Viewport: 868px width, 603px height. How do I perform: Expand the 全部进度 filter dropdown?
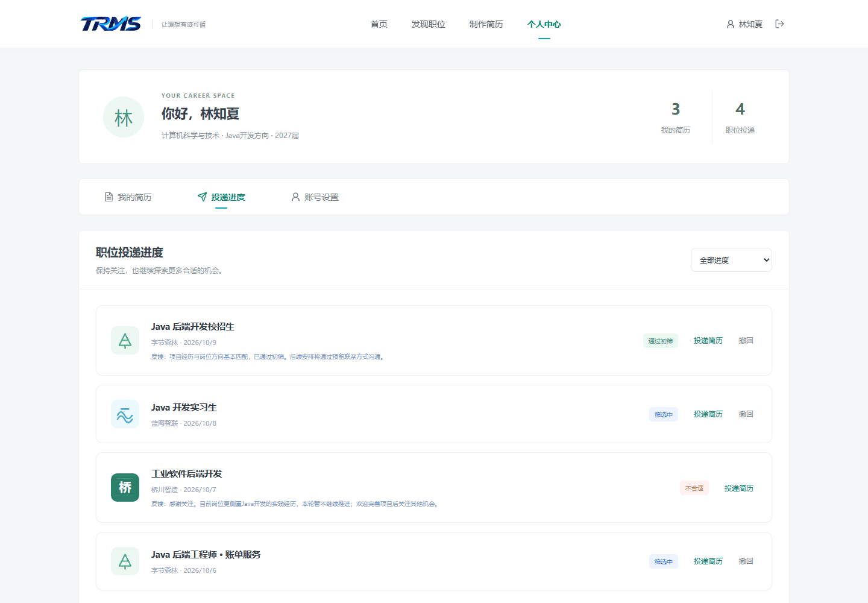pos(731,260)
